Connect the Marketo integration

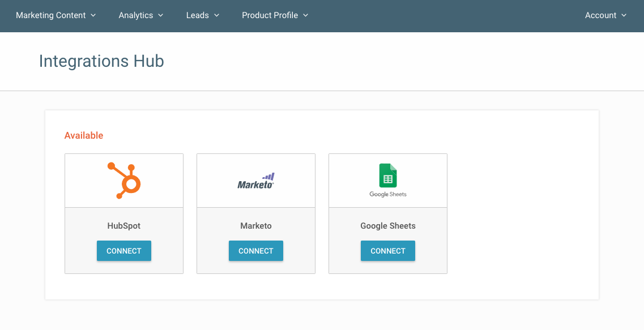(x=256, y=251)
